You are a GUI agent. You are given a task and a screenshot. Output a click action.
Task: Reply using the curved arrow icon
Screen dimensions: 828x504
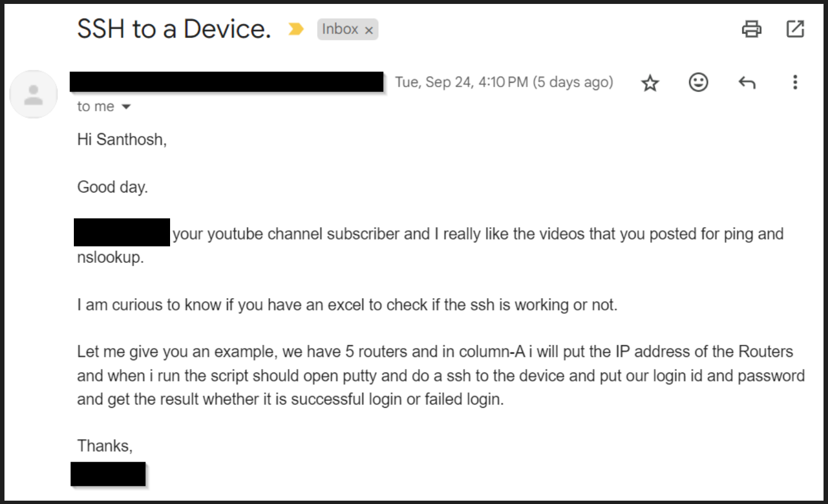tap(747, 83)
